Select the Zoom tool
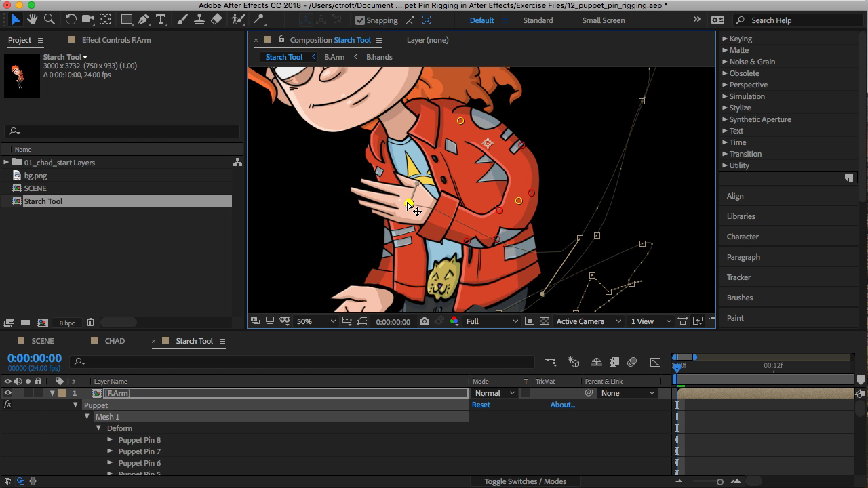The width and height of the screenshot is (868, 488). coord(48,20)
